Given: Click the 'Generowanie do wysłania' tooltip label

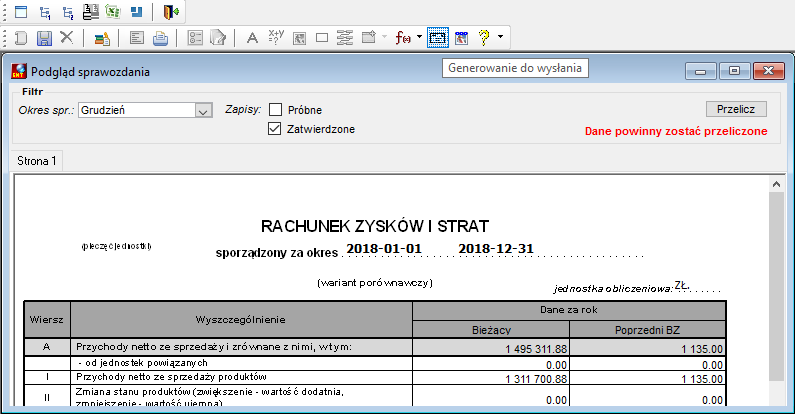Looking at the screenshot, I should point(515,68).
